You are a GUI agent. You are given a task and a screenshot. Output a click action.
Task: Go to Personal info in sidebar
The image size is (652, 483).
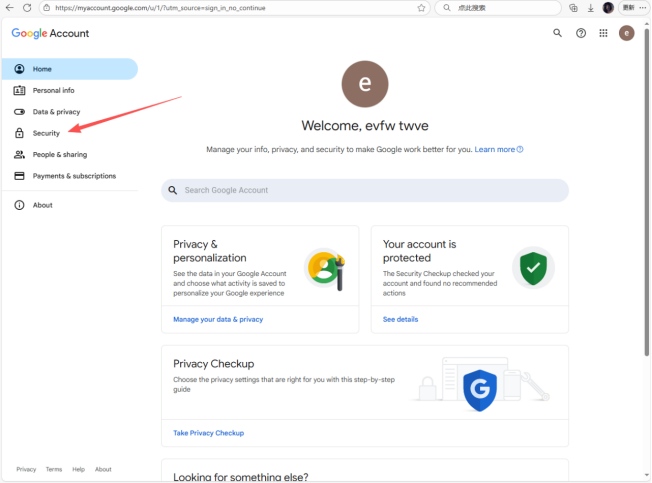click(x=53, y=90)
